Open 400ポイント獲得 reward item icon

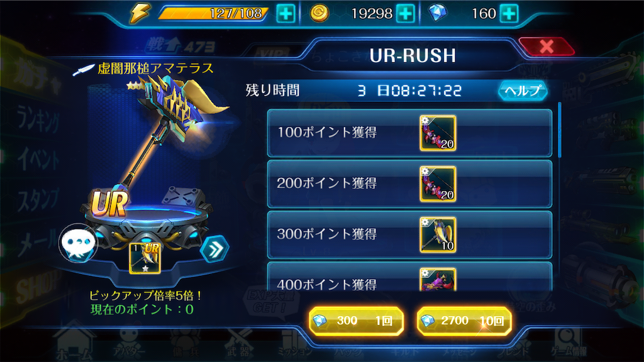coord(438,280)
